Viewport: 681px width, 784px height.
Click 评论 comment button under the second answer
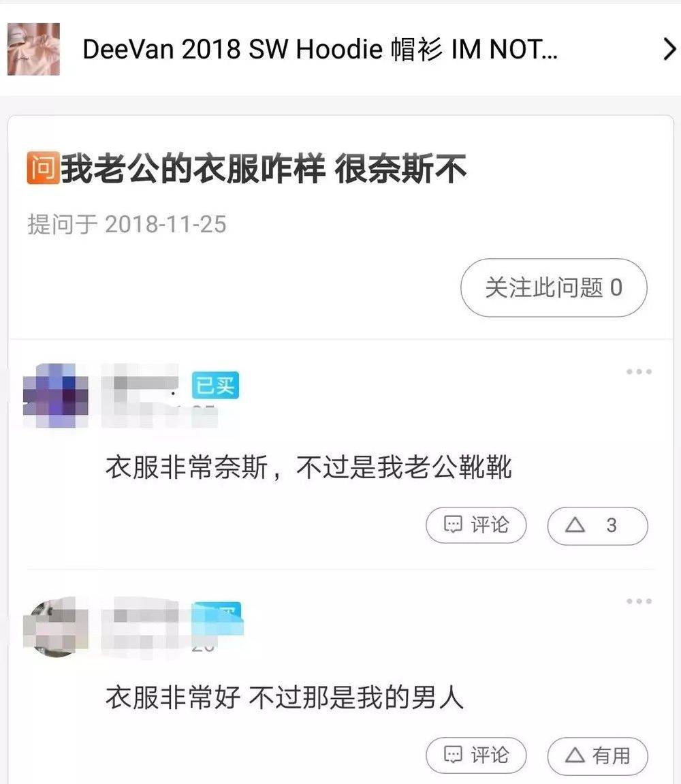click(x=476, y=755)
